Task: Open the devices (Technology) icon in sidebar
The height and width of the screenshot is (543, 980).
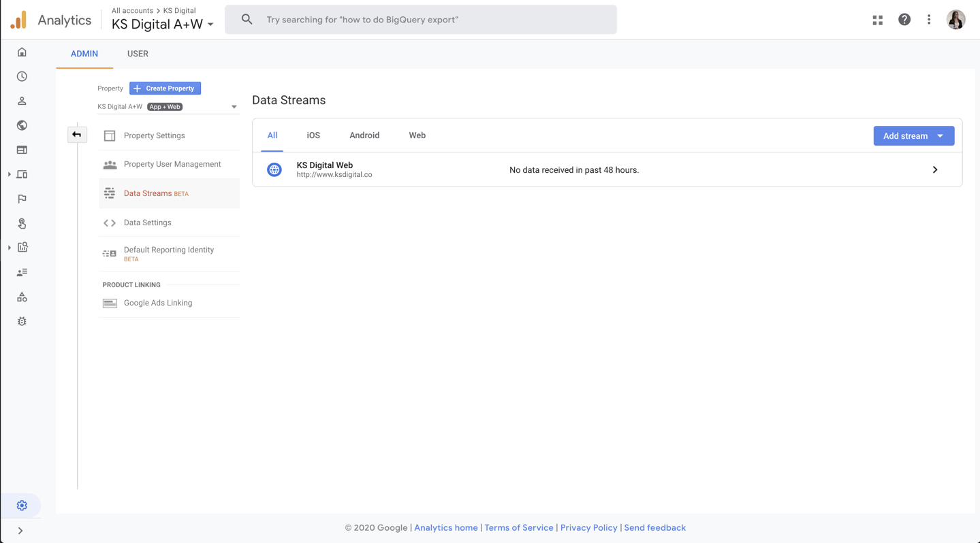Action: (x=22, y=174)
